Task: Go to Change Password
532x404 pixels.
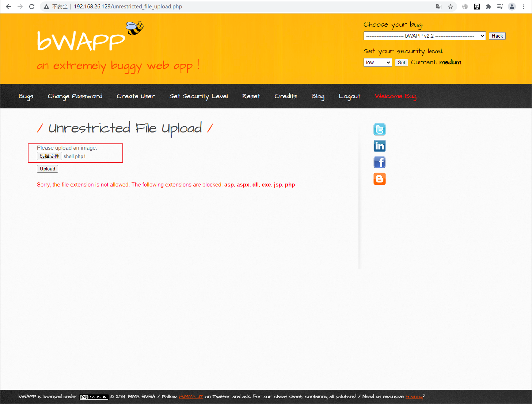Action: 75,96
